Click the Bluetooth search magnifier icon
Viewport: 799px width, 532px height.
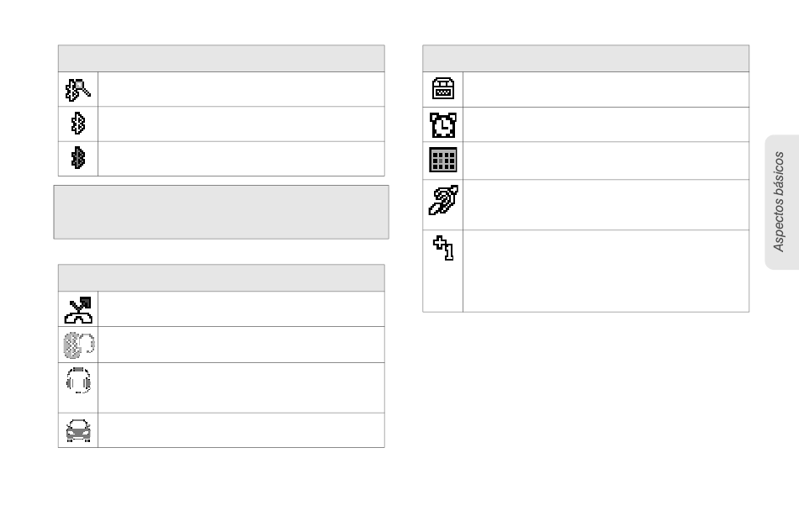(x=77, y=89)
